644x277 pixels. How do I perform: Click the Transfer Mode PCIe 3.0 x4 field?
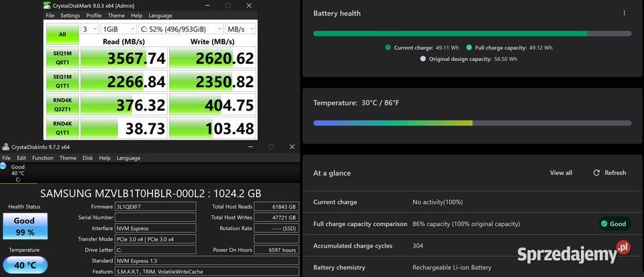click(156, 239)
